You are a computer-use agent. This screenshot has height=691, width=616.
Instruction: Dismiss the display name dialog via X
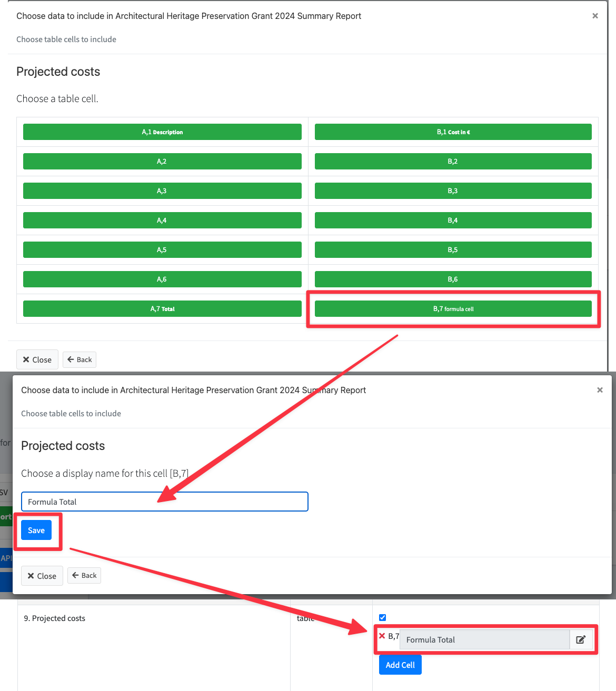click(x=600, y=390)
